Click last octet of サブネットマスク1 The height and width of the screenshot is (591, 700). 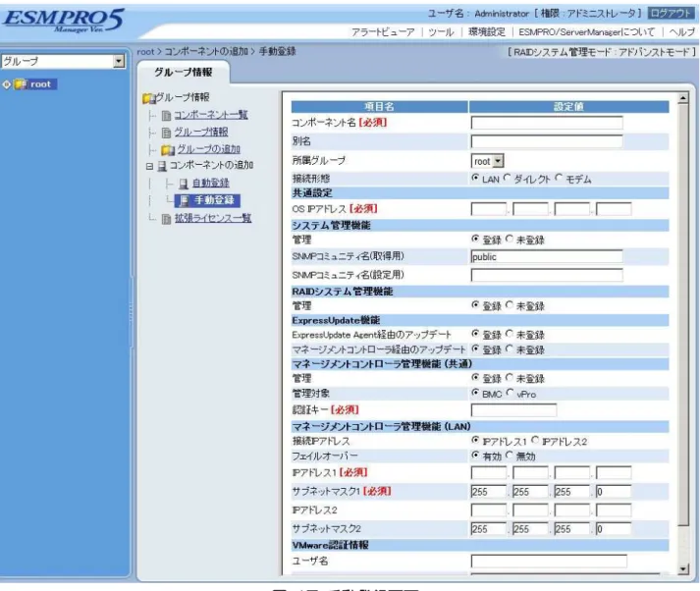[x=614, y=492]
